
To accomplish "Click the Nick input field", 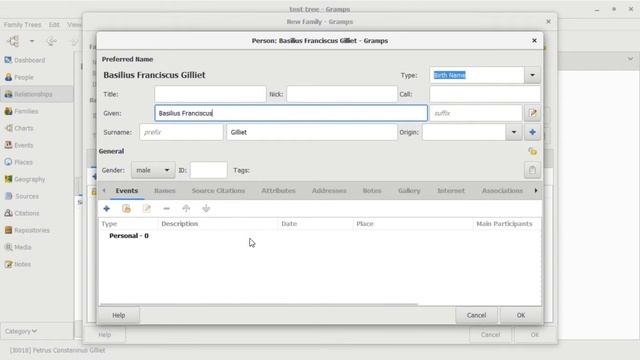I will (342, 94).
